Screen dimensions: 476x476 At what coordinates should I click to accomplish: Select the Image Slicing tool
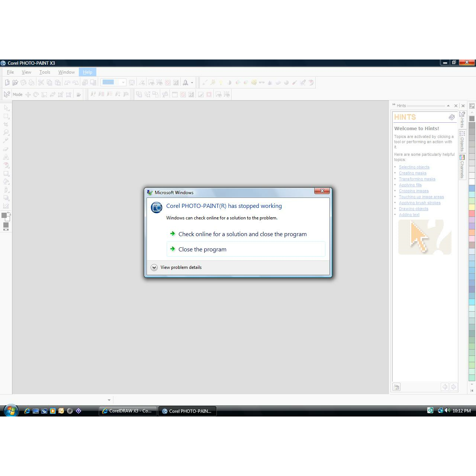[6, 206]
